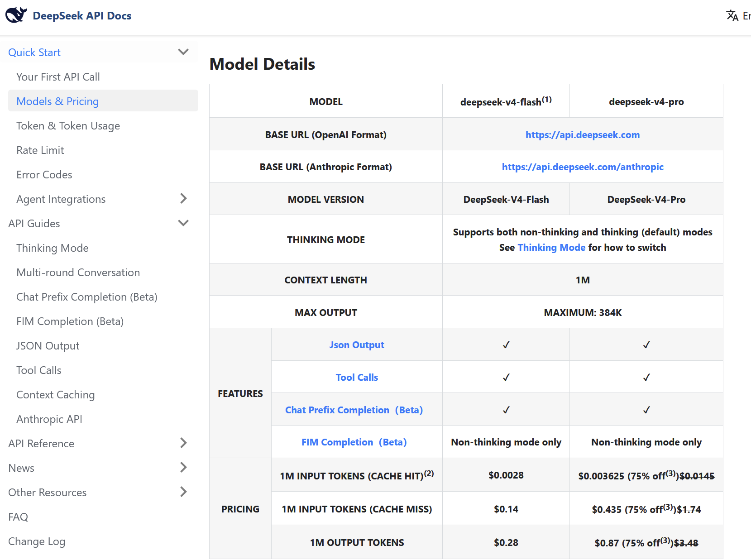Open the Quick Start sidebar category
The height and width of the screenshot is (560, 751).
(x=34, y=53)
